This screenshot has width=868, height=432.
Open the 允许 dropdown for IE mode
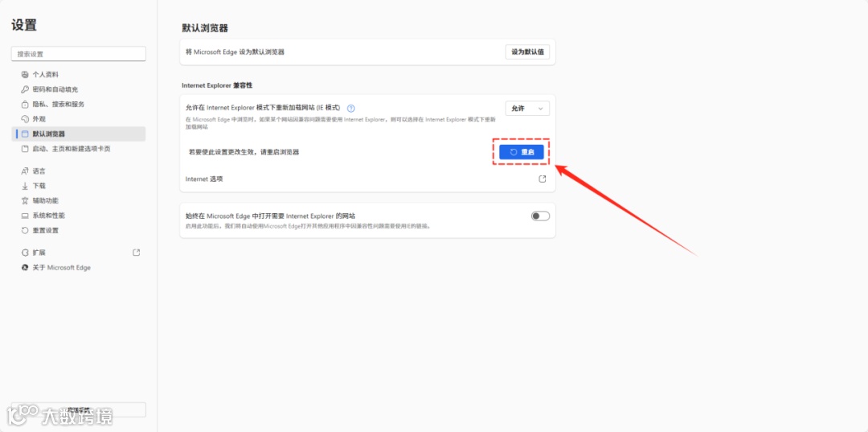[527, 109]
